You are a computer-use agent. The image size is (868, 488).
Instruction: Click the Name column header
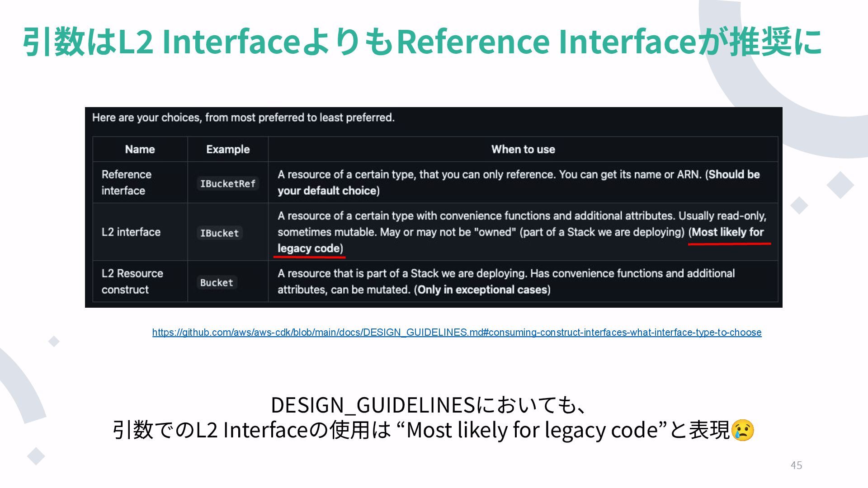(140, 150)
